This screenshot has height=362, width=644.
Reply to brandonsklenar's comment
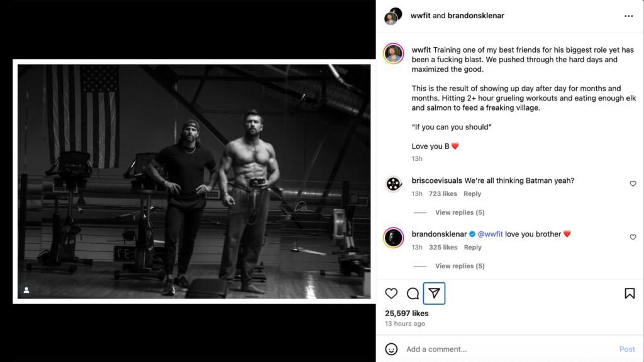click(472, 248)
